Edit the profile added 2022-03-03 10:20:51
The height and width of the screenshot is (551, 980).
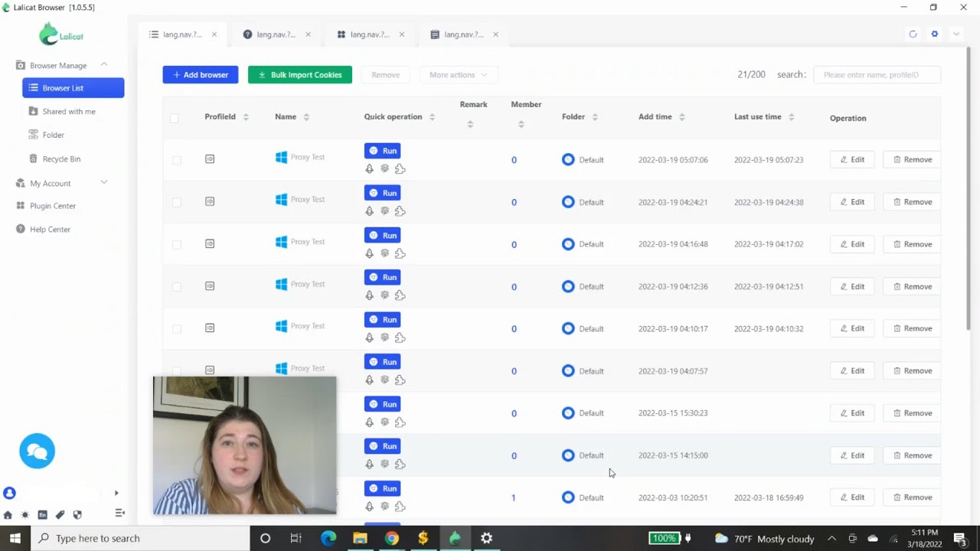pos(852,497)
